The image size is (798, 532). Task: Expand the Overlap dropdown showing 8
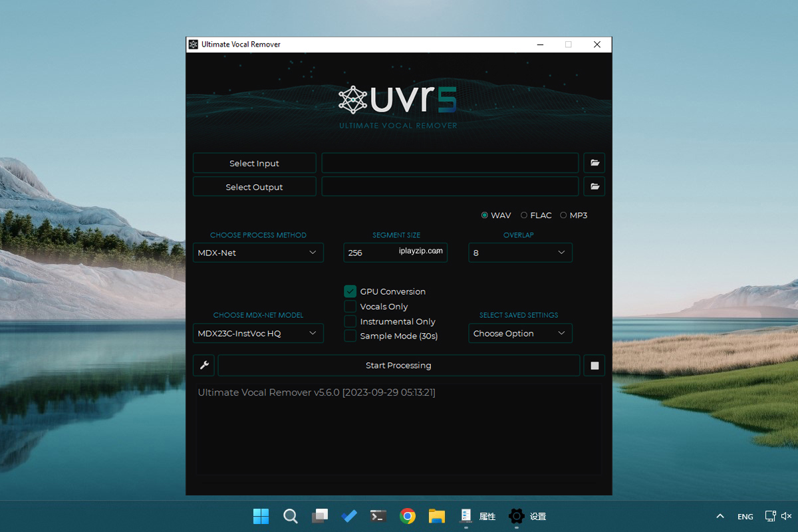coord(520,253)
